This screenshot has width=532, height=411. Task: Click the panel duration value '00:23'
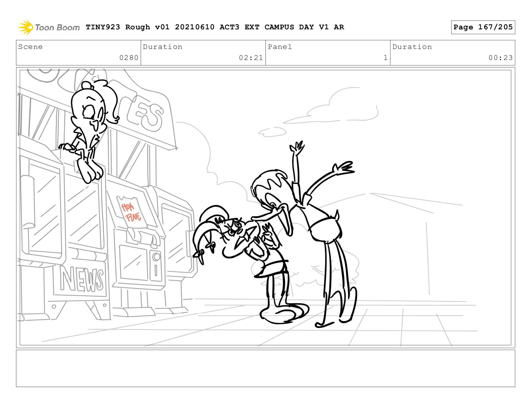coord(500,58)
